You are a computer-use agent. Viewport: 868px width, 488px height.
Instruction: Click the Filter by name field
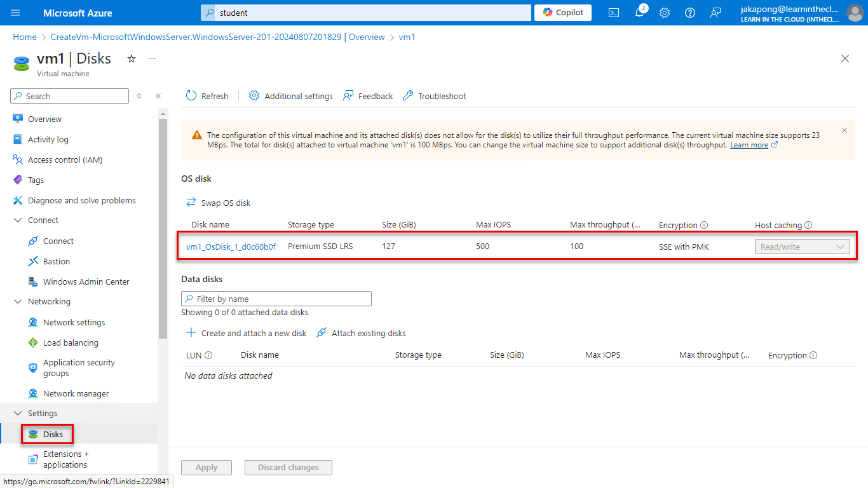(x=276, y=299)
